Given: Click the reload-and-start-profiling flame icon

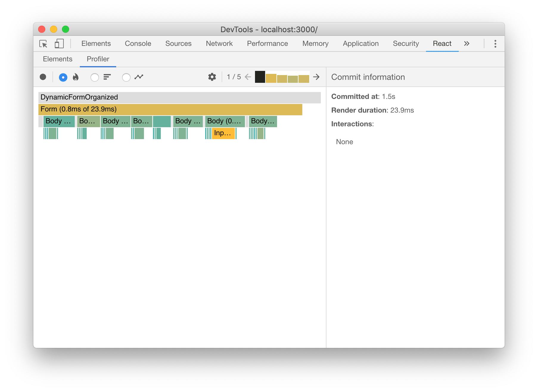Looking at the screenshot, I should click(x=76, y=77).
